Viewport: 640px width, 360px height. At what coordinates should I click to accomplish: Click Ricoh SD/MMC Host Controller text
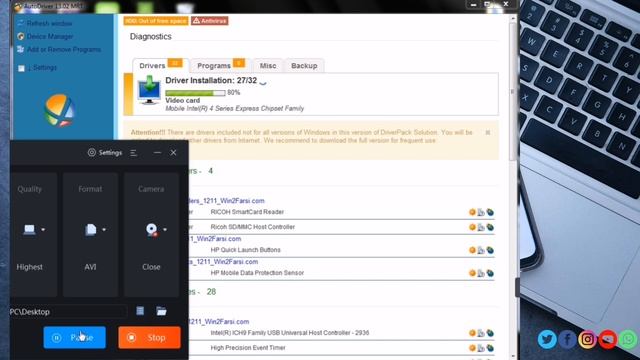[x=253, y=227]
